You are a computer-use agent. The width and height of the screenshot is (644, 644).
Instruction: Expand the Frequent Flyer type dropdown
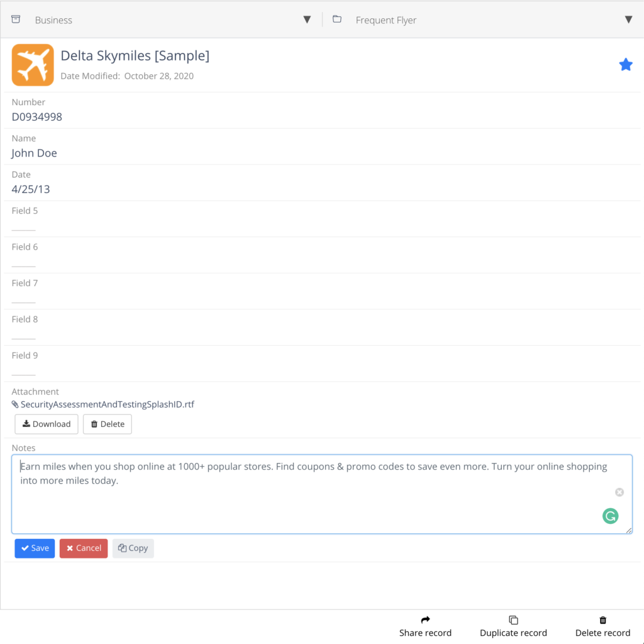[x=628, y=20]
